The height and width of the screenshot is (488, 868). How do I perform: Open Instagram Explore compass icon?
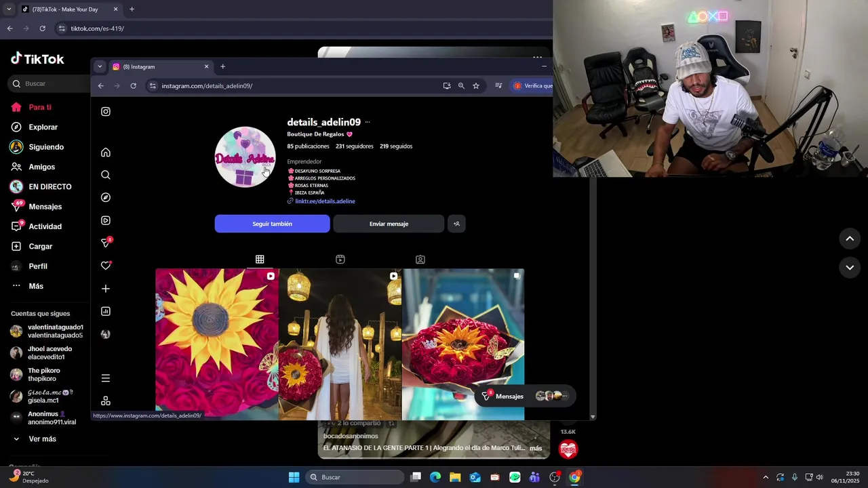106,197
